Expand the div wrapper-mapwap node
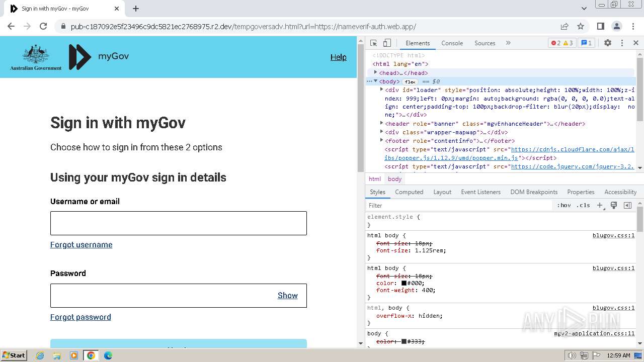 [x=381, y=132]
